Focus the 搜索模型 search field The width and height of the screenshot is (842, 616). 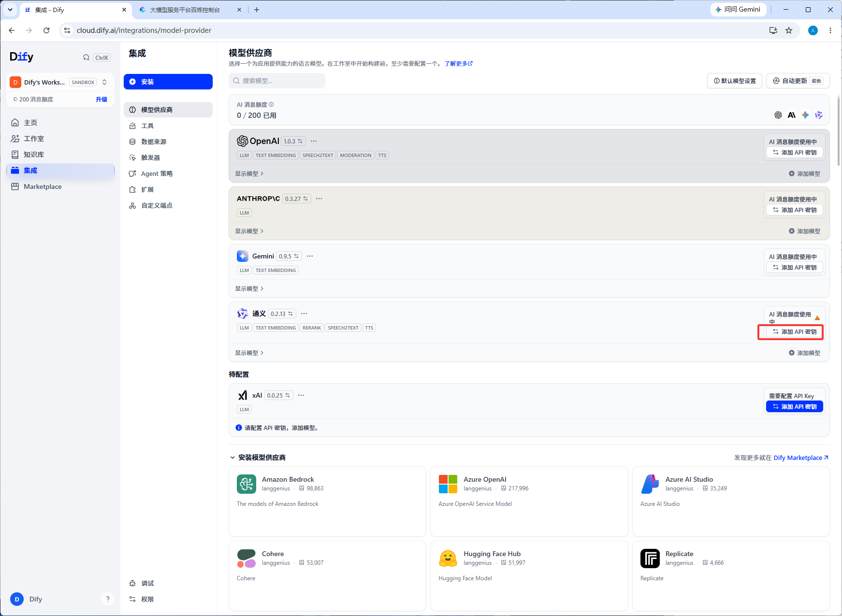[x=277, y=81]
